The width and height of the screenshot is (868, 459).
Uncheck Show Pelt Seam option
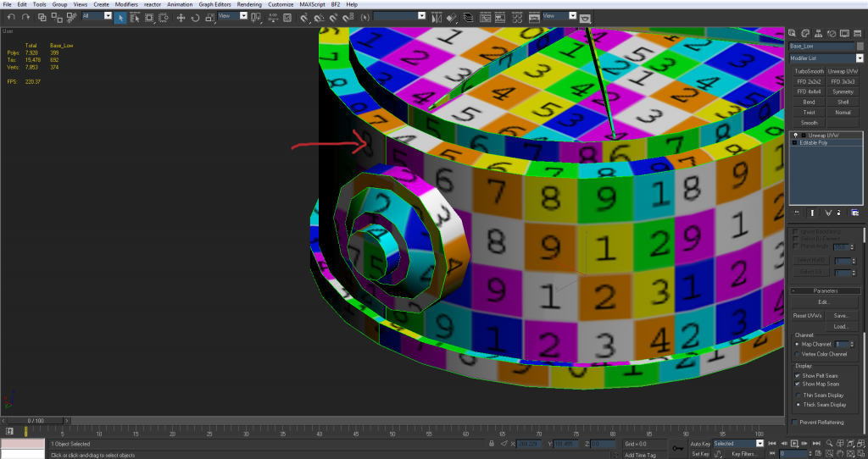798,375
